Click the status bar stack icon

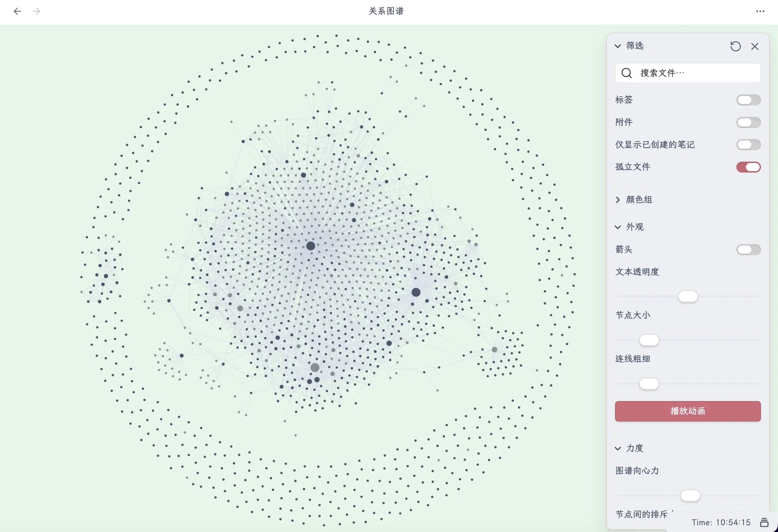click(x=764, y=522)
